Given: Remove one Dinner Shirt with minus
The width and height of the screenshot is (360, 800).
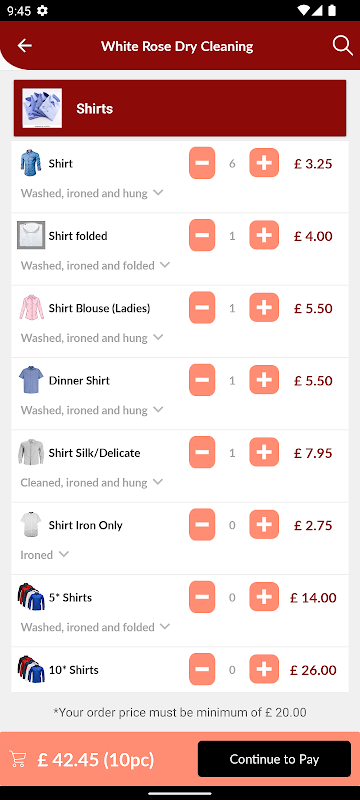Looking at the screenshot, I should pyautogui.click(x=202, y=381).
